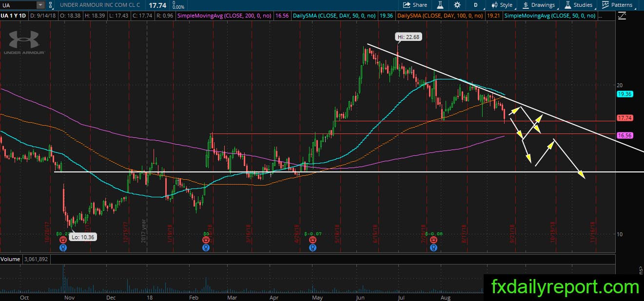Click the February earnings phone icon
Screen dimensions: 644x301
[x=206, y=240]
